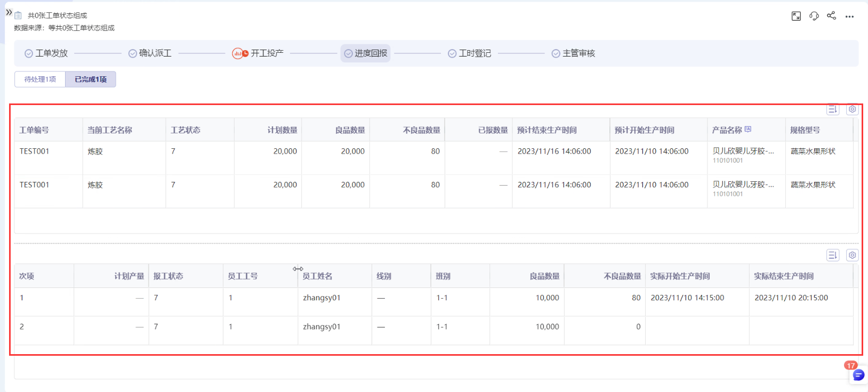Click the 贝儿欣婴儿牙胶 product in first row
The height and width of the screenshot is (392, 868).
point(743,151)
